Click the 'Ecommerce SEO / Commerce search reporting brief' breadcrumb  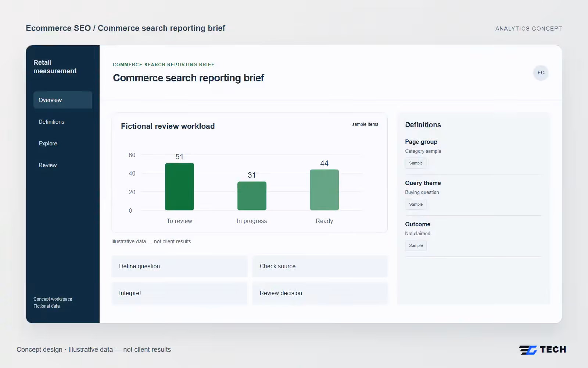tap(125, 28)
